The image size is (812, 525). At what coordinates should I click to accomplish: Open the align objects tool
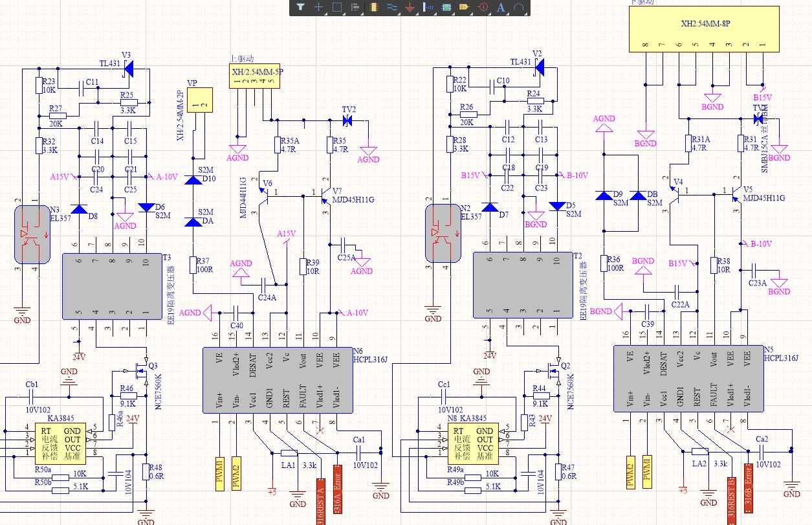point(355,7)
